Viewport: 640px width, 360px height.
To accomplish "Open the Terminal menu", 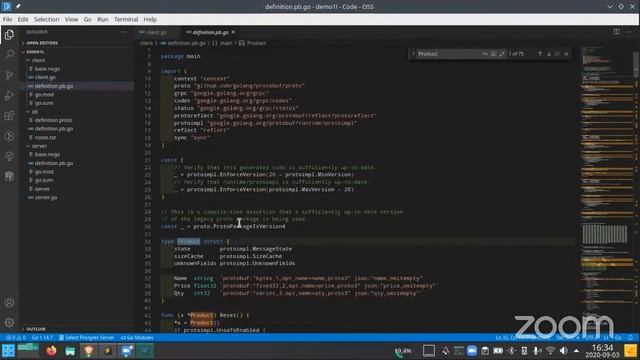I will coord(126,19).
